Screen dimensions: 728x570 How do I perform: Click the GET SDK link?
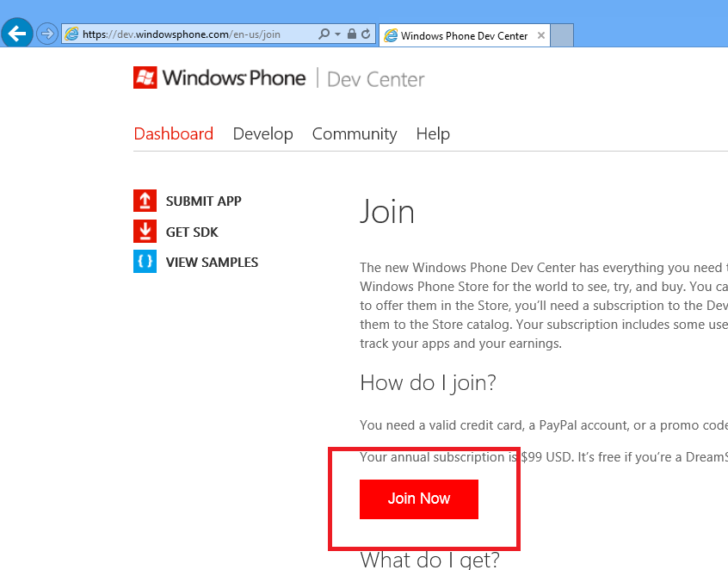192,232
